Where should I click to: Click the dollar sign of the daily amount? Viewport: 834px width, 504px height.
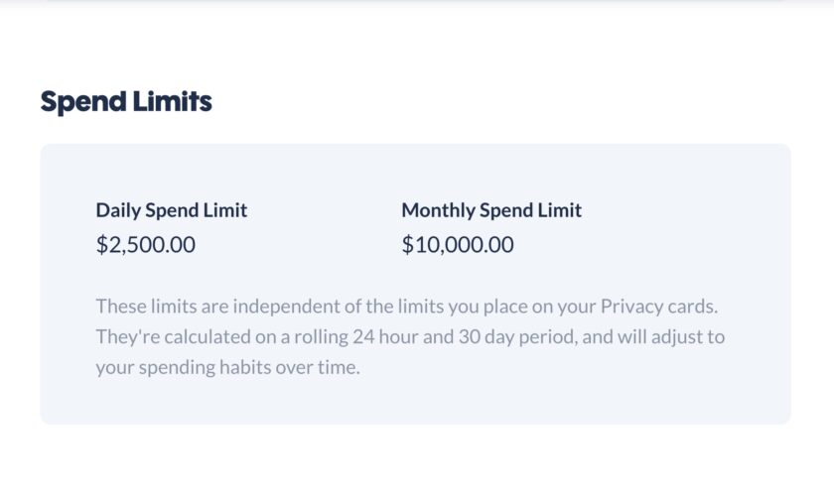(101, 244)
